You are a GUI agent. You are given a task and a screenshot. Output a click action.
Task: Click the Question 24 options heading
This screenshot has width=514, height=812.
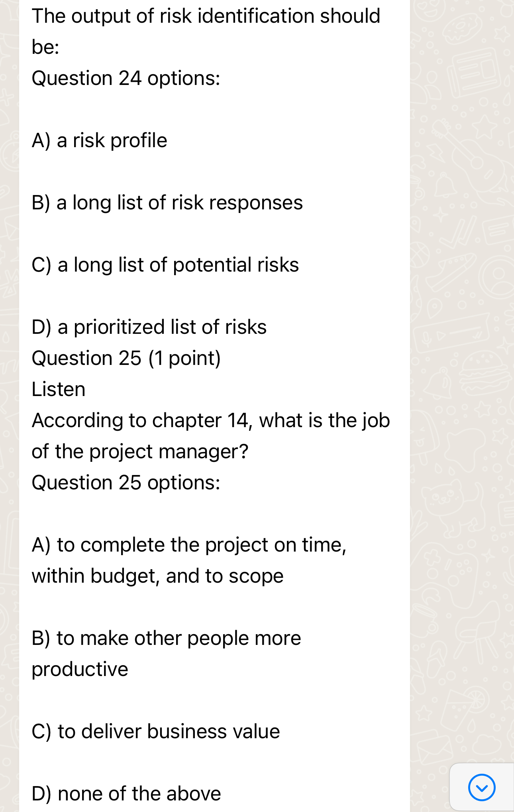coord(126,78)
